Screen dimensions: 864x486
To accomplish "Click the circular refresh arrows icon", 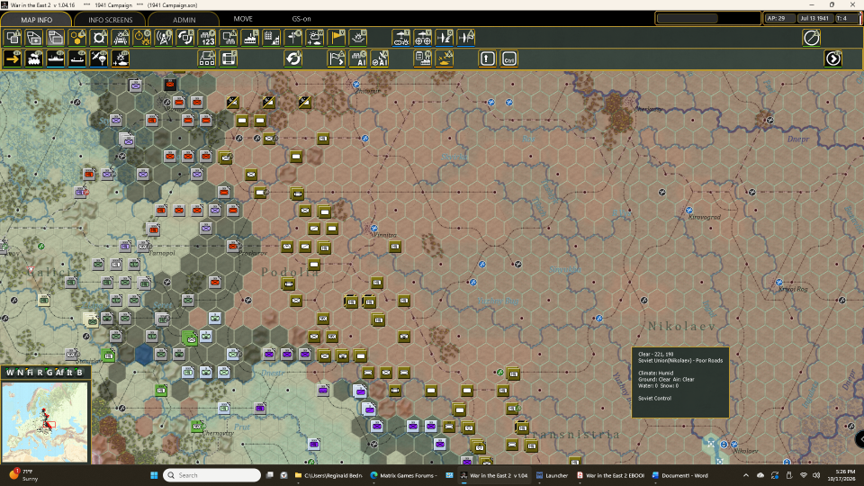I will (x=294, y=58).
